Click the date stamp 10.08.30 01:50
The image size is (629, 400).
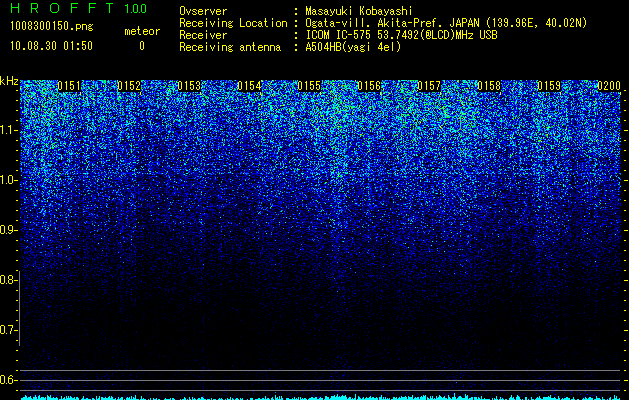[x=51, y=46]
